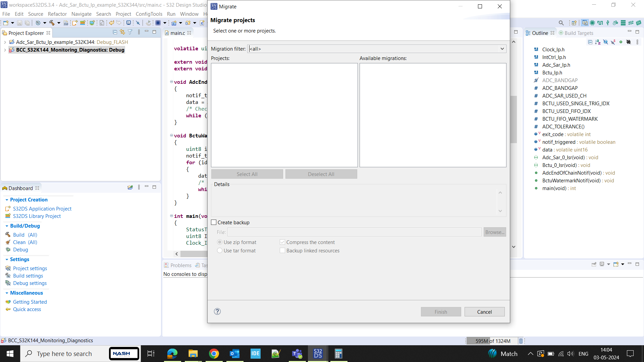
Task: Switch to the C/C++ perspective icon
Action: pos(585,23)
